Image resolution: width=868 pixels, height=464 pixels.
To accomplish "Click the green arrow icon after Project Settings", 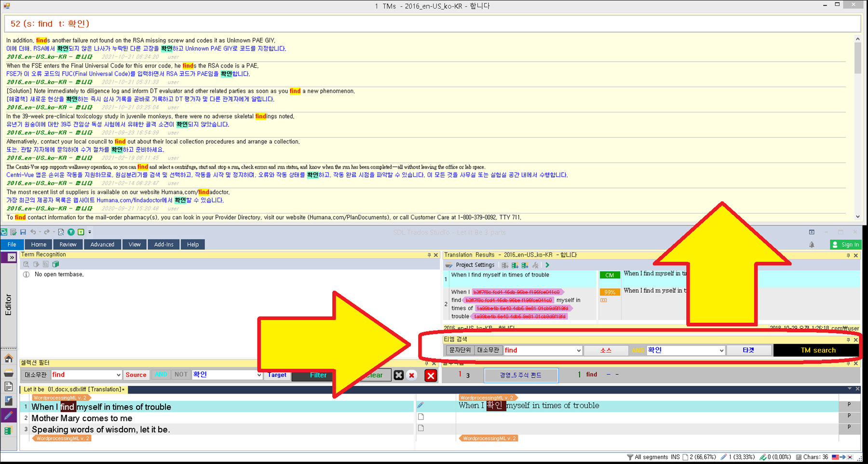I will [547, 265].
